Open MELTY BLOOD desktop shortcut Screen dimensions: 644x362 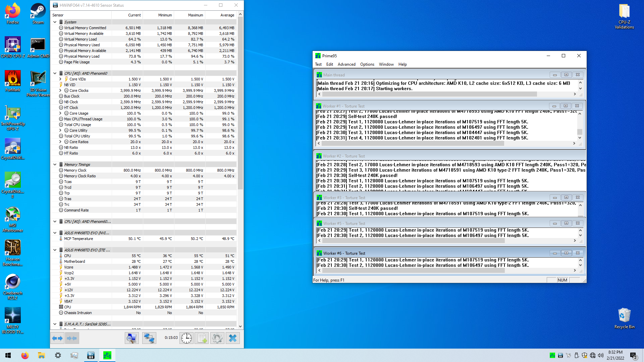pos(13,321)
